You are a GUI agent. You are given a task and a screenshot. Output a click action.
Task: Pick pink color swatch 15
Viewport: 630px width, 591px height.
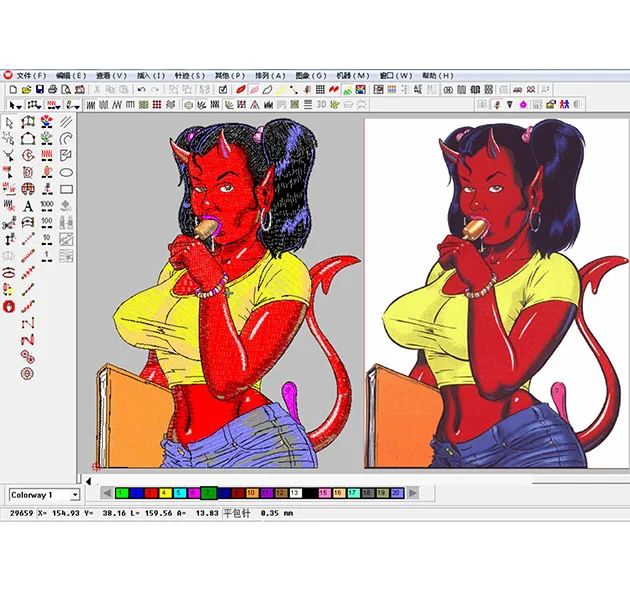pyautogui.click(x=324, y=493)
